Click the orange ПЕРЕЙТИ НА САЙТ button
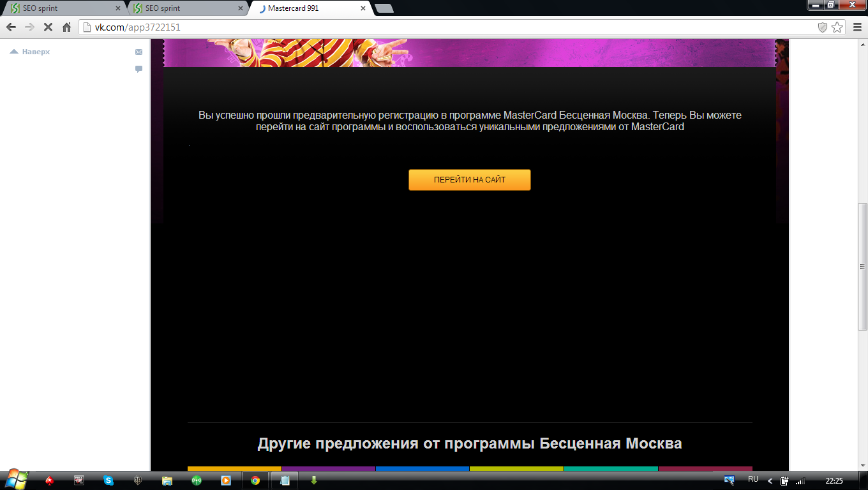Viewport: 868px width, 490px height. pyautogui.click(x=469, y=180)
